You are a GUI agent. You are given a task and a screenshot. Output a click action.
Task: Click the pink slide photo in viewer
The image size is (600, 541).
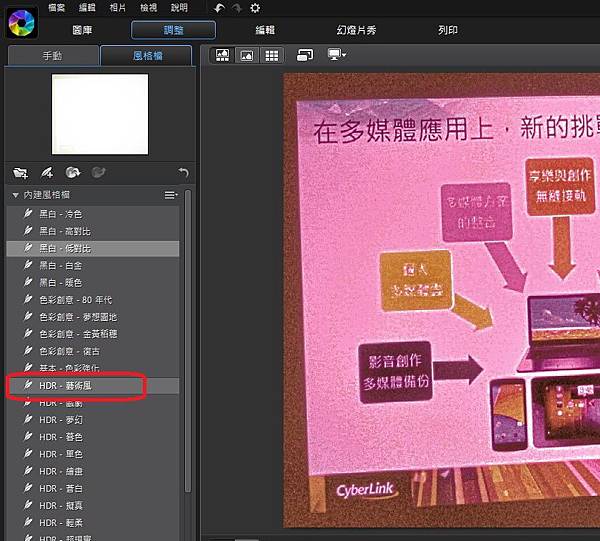click(x=442, y=301)
